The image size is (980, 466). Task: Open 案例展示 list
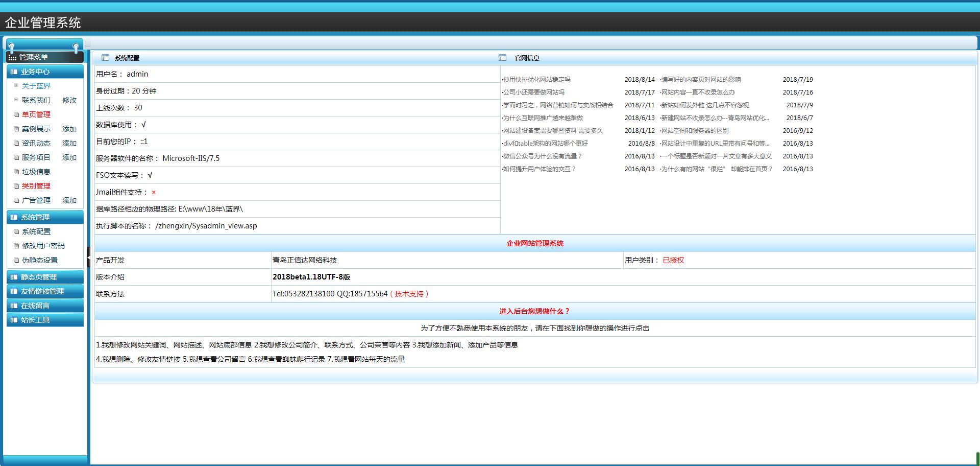pos(36,129)
